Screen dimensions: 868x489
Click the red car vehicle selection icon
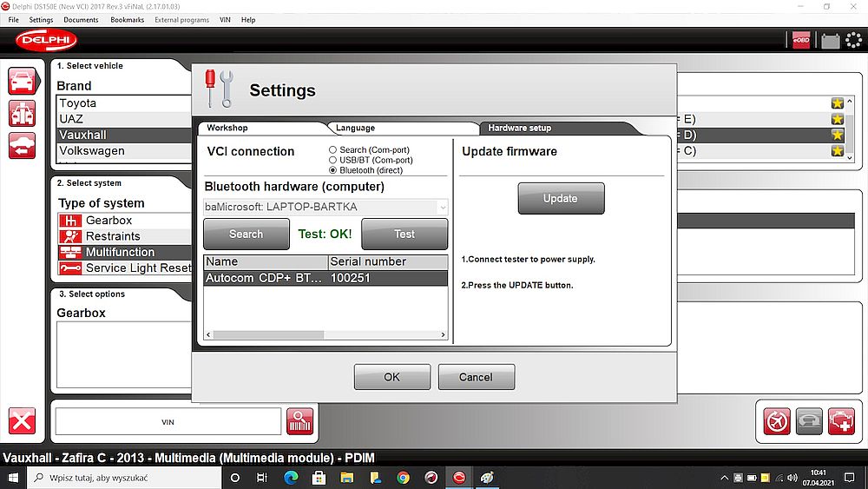tap(23, 82)
